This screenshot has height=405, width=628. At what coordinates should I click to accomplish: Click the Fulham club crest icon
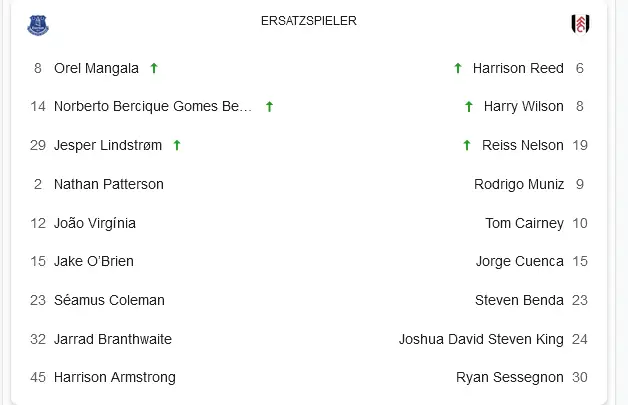pos(580,25)
